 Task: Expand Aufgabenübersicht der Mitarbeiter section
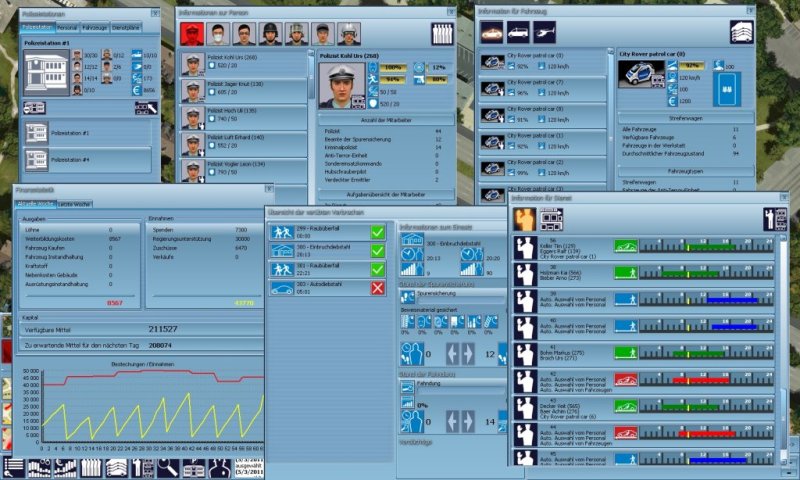[386, 194]
